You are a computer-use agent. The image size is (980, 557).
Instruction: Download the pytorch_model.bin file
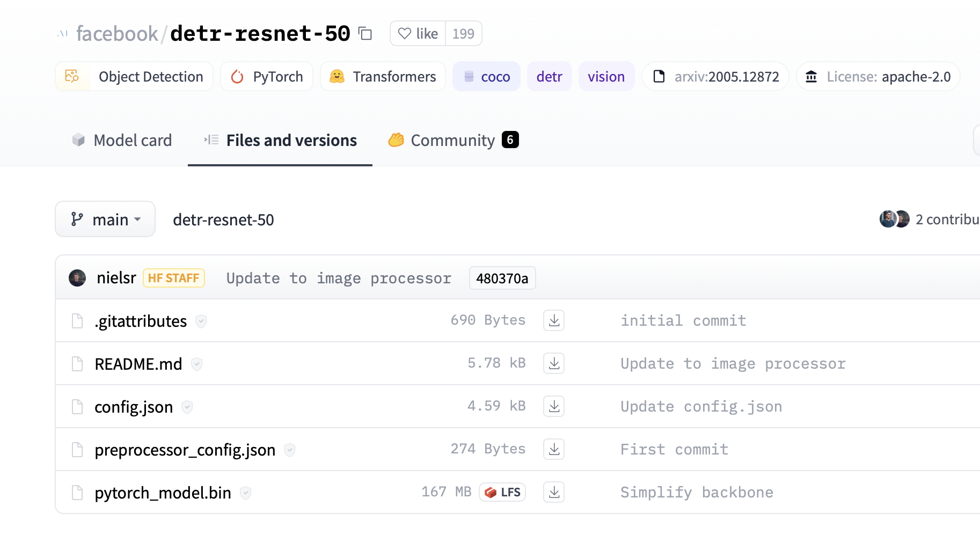click(x=554, y=492)
